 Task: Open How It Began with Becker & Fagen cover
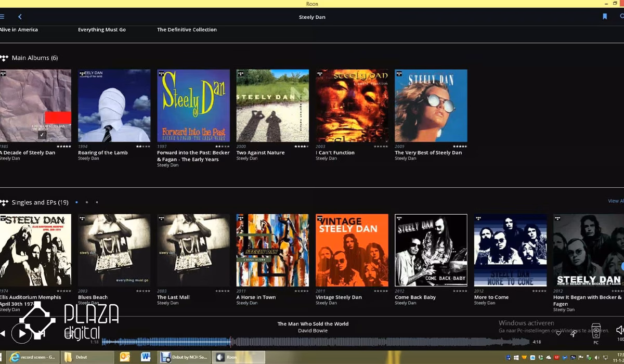coord(589,250)
